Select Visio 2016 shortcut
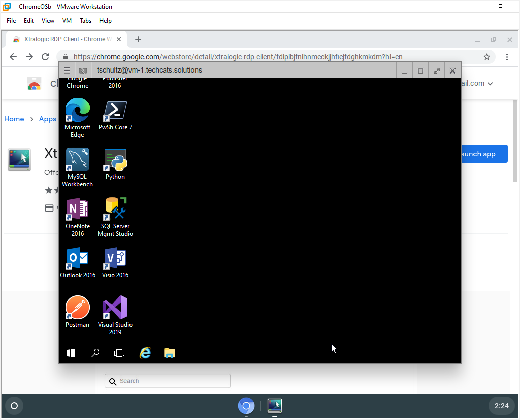The height and width of the screenshot is (420, 520). click(115, 263)
